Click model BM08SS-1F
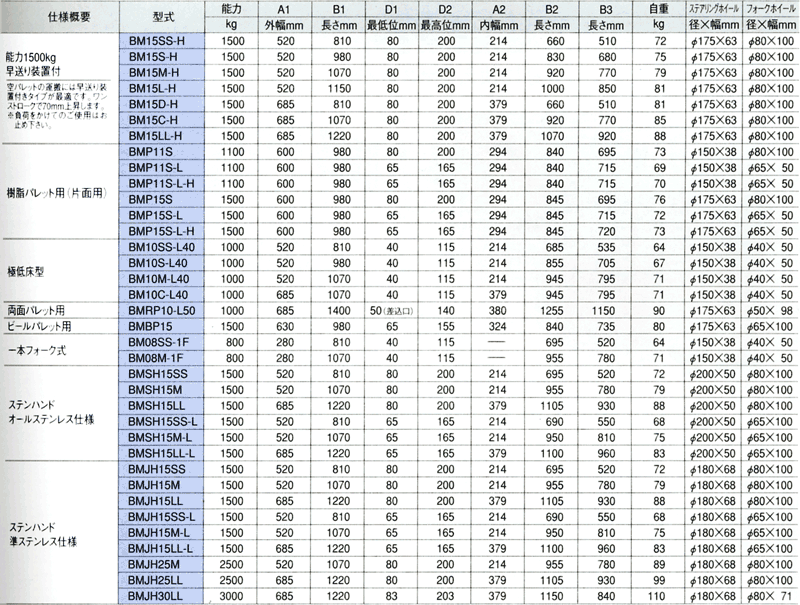This screenshot has width=800, height=605. (162, 342)
